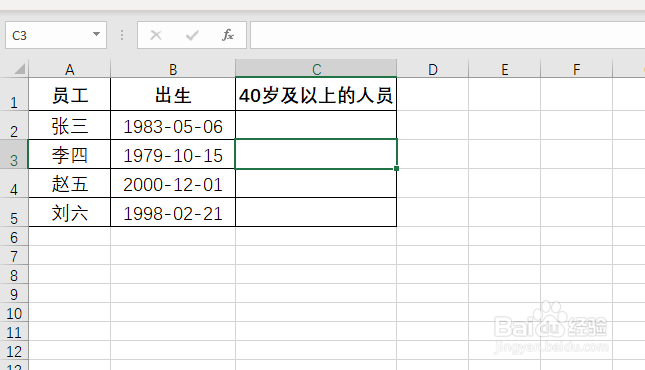Select column B header
This screenshot has width=645, height=370.
173,69
